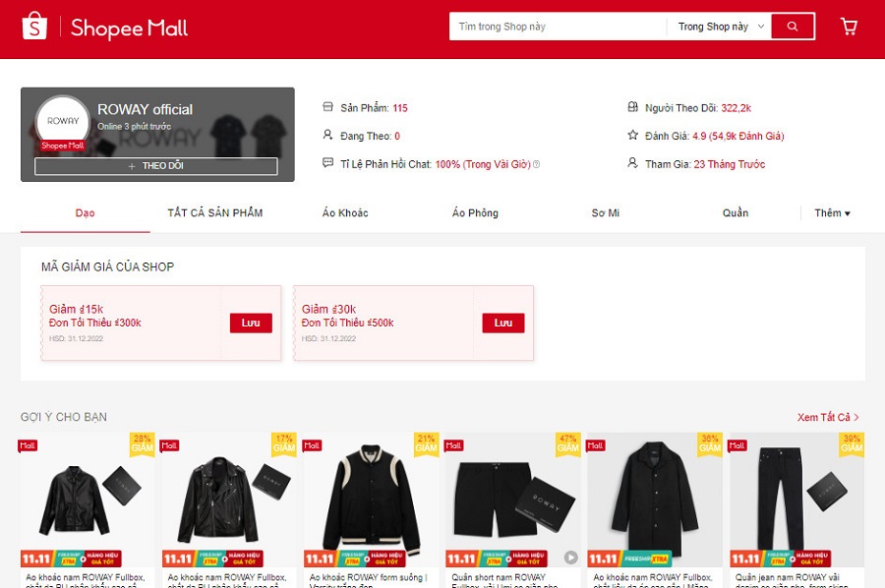The height and width of the screenshot is (588, 885).
Task: Click the chevron beside Xem Tất Cả
Action: 856,417
